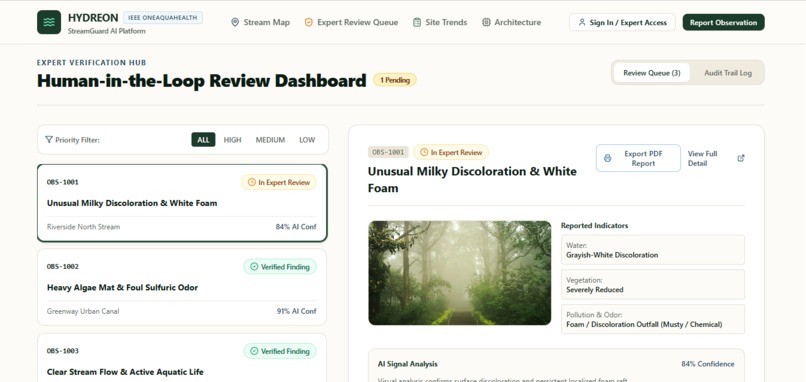Click the check icon in OBS-1003 Verified Finding badge

[x=254, y=351]
